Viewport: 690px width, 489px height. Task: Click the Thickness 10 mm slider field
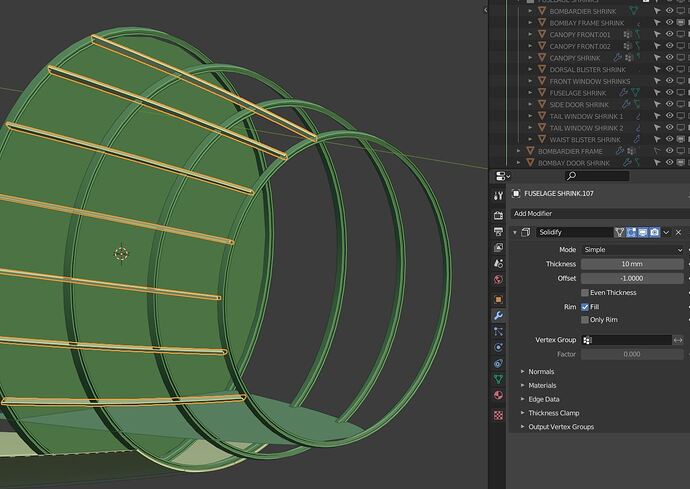632,264
